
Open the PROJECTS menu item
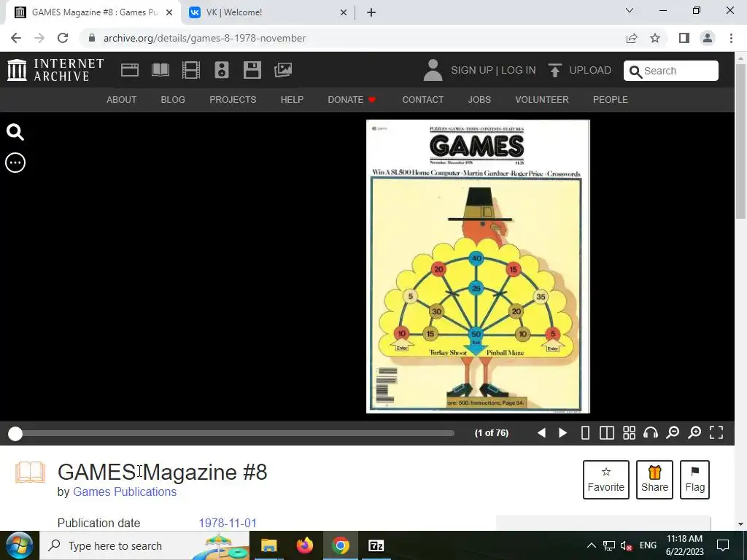coord(233,99)
